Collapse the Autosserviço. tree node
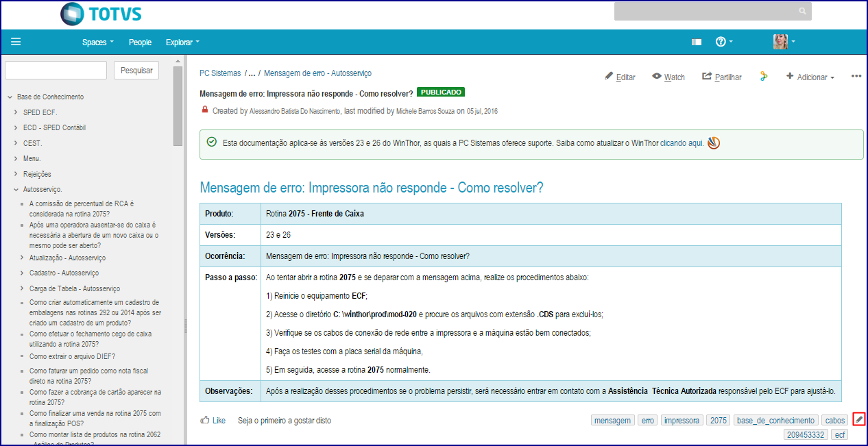 coord(16,189)
